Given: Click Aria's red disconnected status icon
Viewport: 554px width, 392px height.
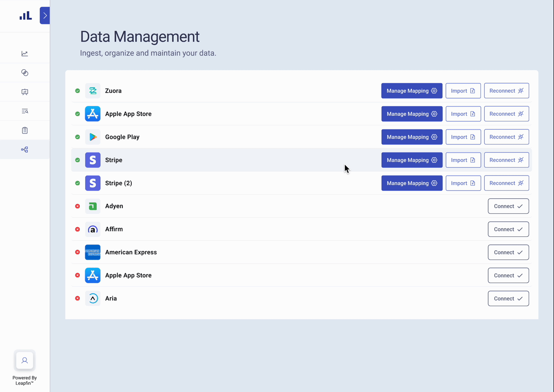Looking at the screenshot, I should point(77,298).
